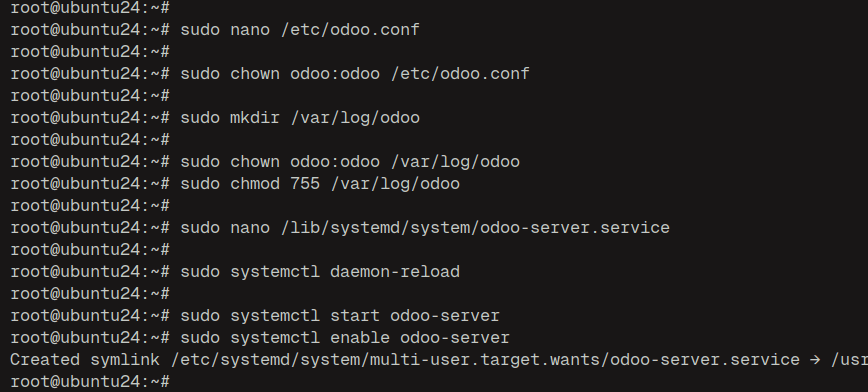Click '/var/log/odoo' in the chown odoo:odoo line
This screenshot has height=392, width=868.
(x=455, y=162)
